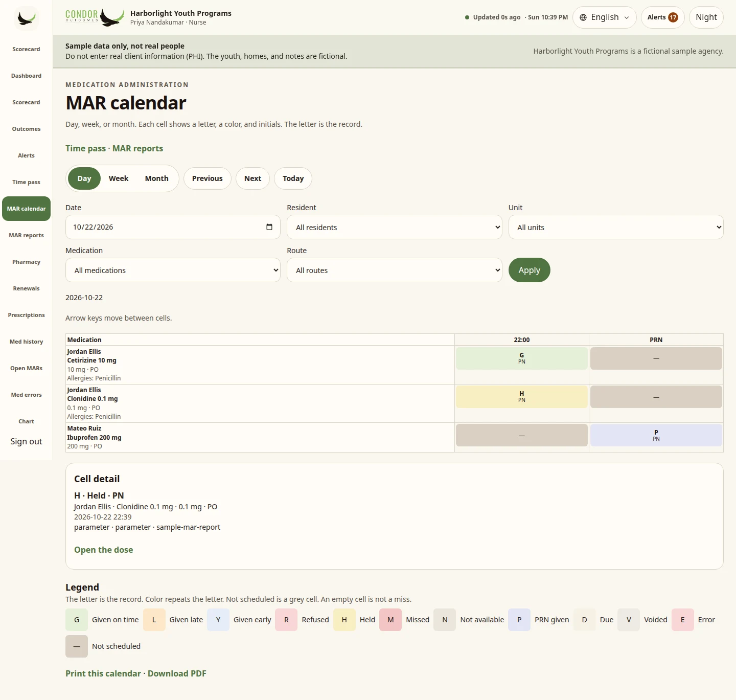This screenshot has height=700, width=736.
Task: Open the Medication dropdown
Action: coord(173,270)
